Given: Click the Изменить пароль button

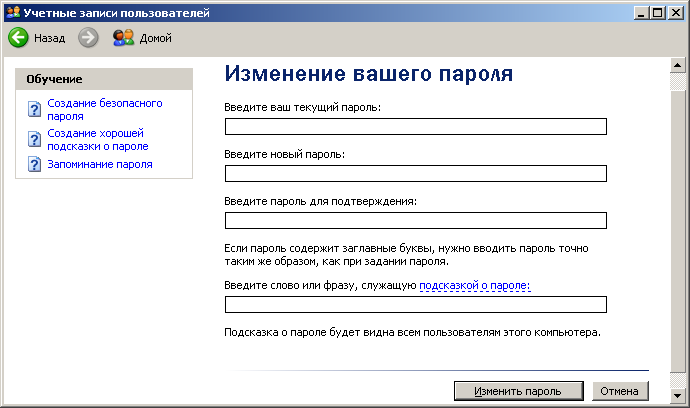Looking at the screenshot, I should click(x=519, y=391).
